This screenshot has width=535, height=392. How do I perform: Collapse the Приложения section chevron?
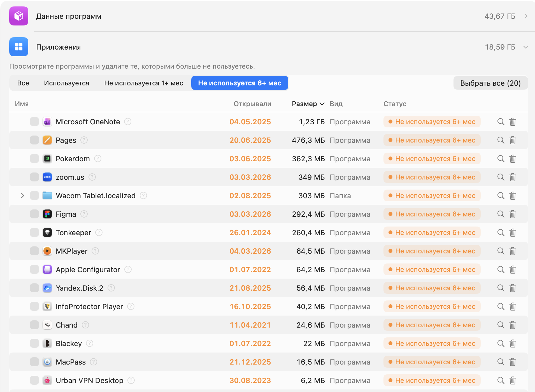click(x=526, y=47)
